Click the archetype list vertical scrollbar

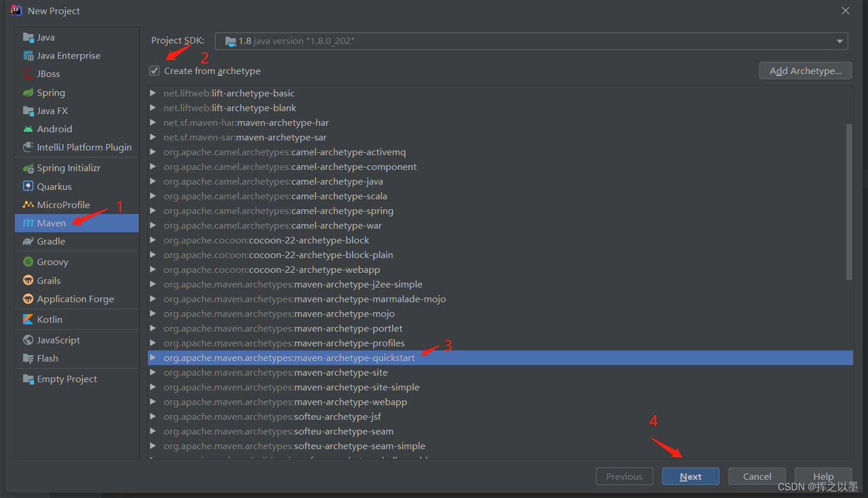[x=849, y=202]
